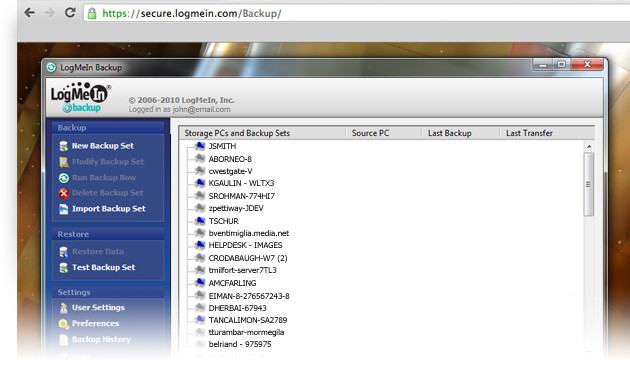Screen dimensions: 630x388
Task: Open Preferences
Action: pyautogui.click(x=95, y=324)
